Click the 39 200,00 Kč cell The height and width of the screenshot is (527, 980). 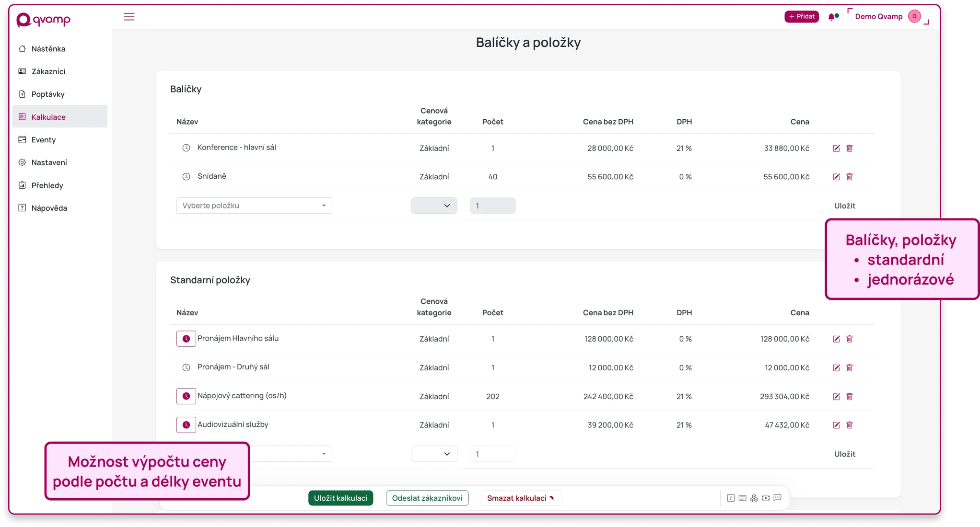click(x=610, y=425)
